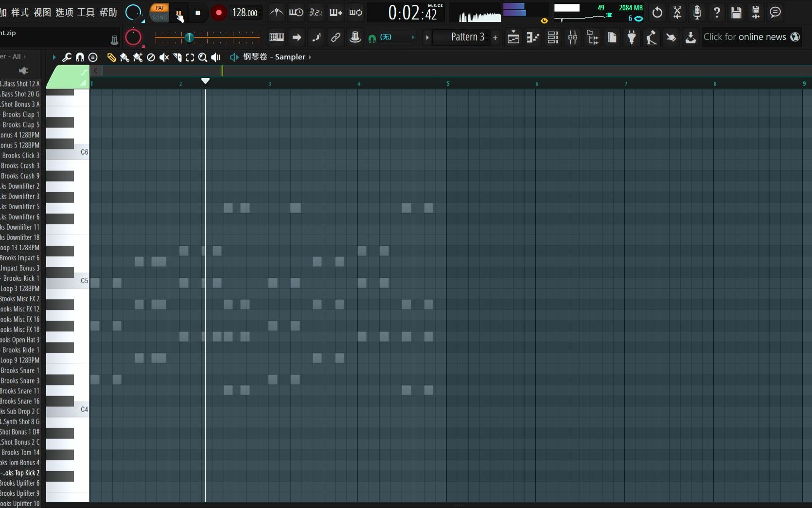Screen dimensions: 812x508
Task: Toggle PAT/SONG playback mode
Action: (159, 13)
